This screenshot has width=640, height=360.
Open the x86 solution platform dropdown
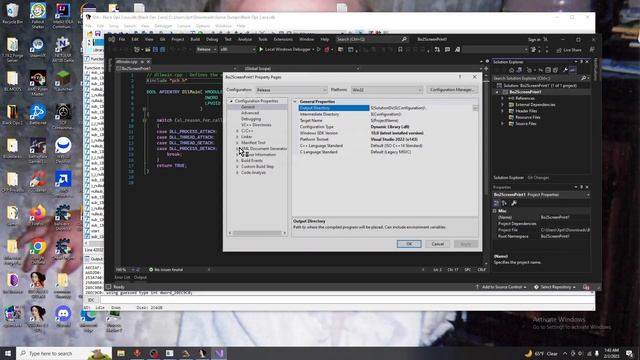(x=238, y=49)
